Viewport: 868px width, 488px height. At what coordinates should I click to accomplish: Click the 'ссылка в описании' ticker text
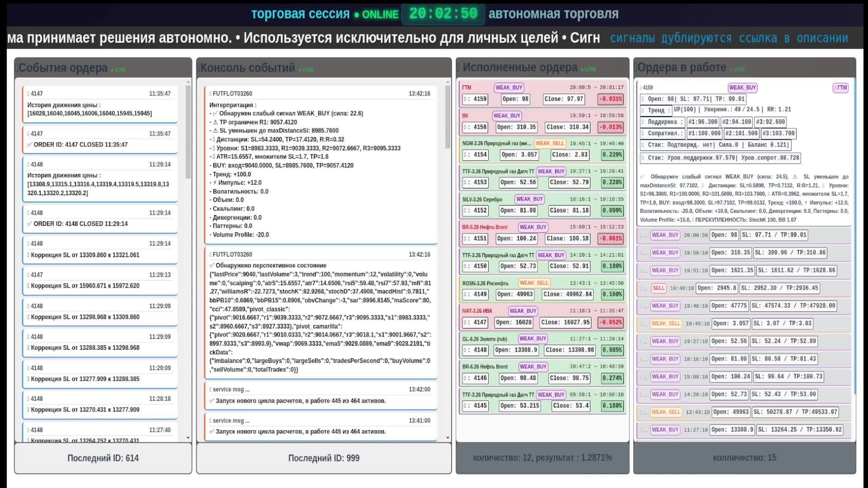coord(793,38)
